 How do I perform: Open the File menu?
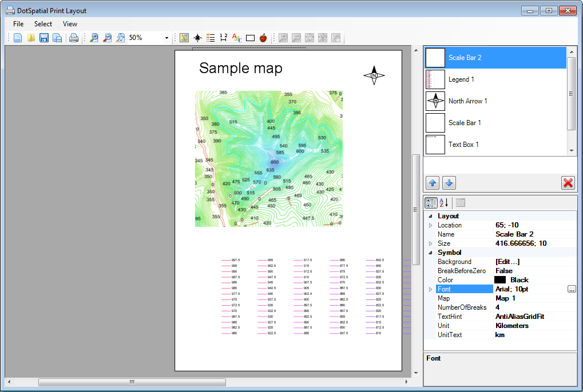point(18,24)
